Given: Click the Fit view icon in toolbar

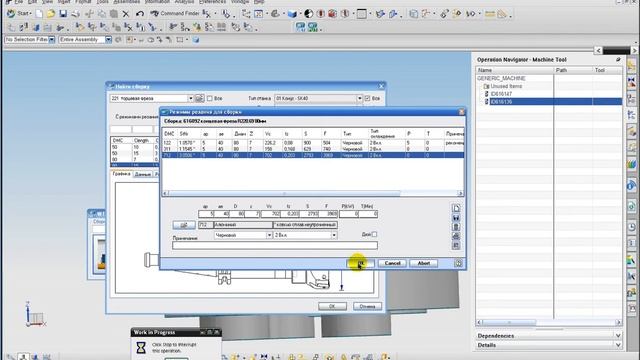Looking at the screenshot, I should tap(259, 14).
